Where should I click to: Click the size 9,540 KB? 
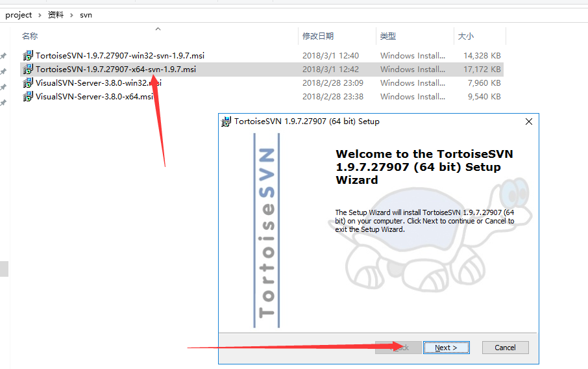pos(484,97)
